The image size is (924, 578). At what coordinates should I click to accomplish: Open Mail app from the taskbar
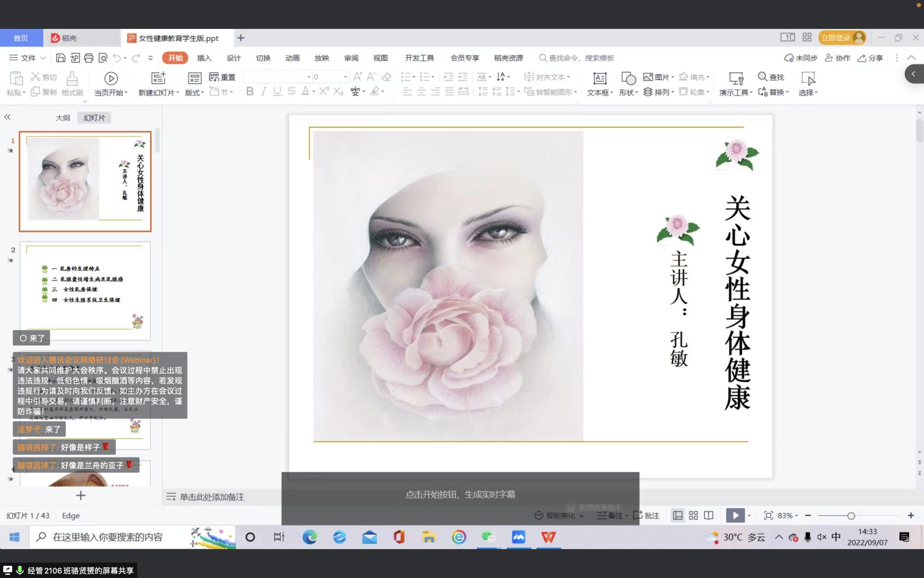click(x=370, y=537)
